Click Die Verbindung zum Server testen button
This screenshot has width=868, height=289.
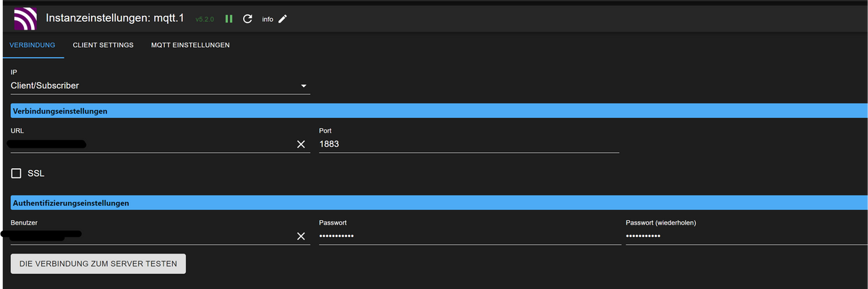(98, 264)
